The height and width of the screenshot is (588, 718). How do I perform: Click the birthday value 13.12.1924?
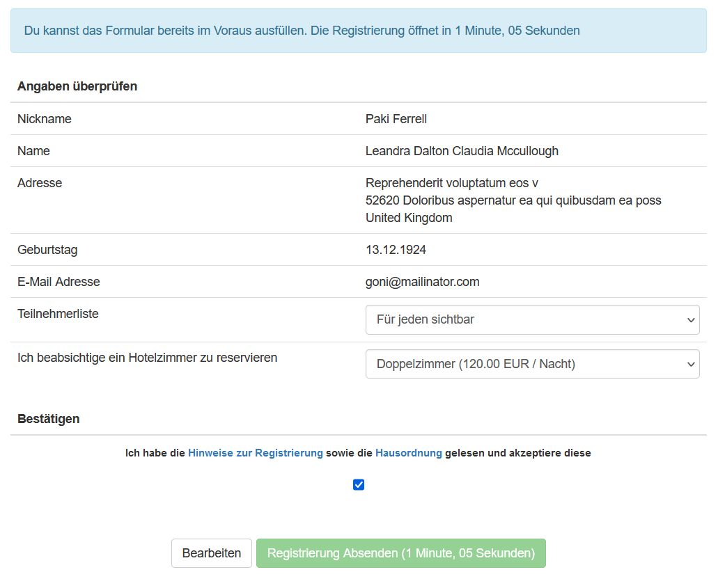396,250
